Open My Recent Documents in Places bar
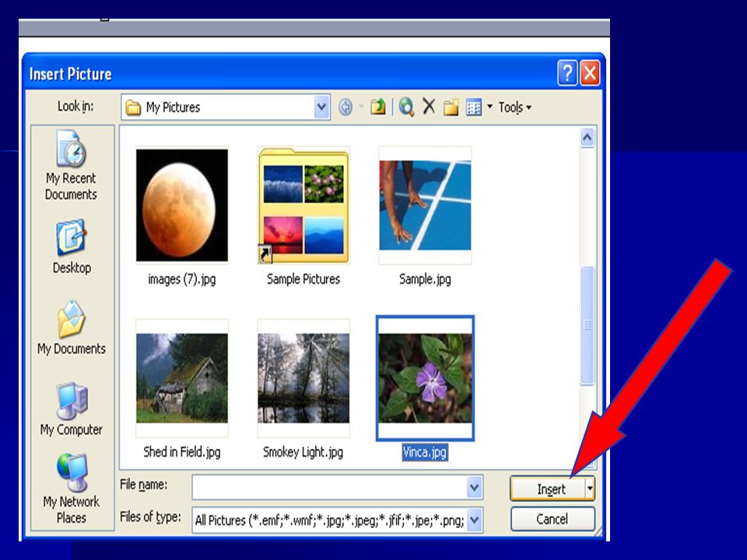 point(71,165)
